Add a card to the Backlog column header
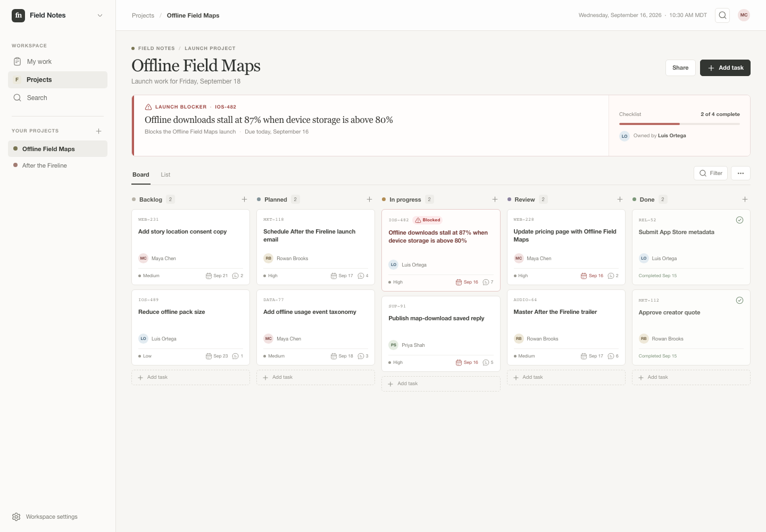 pos(244,199)
